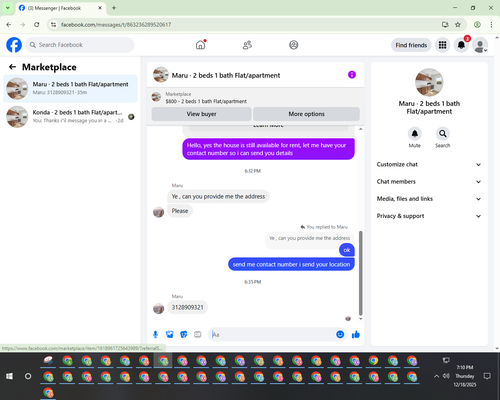Click the 'ok' message bubble

(x=347, y=250)
